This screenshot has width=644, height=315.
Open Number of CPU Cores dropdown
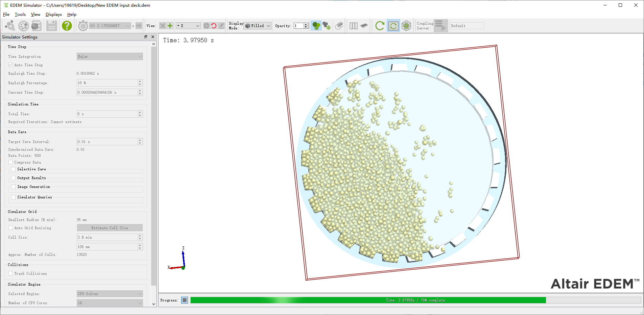(110, 303)
